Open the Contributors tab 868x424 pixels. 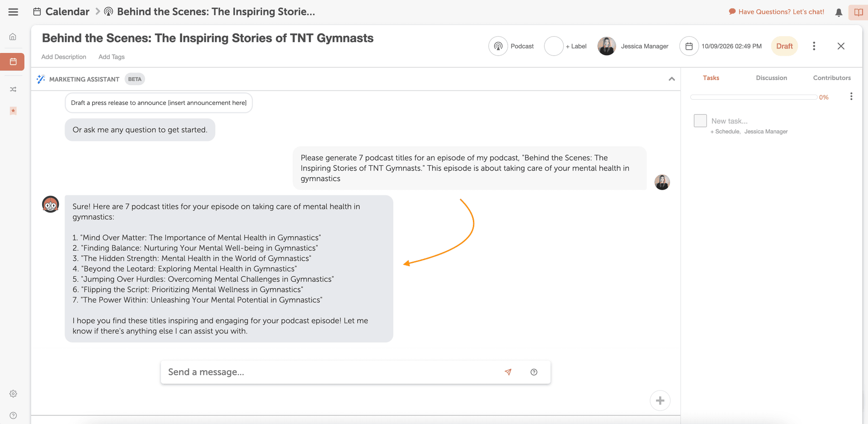(x=832, y=77)
